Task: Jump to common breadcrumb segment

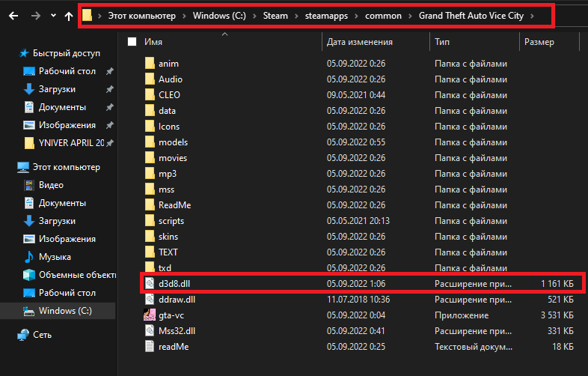Action: click(383, 16)
